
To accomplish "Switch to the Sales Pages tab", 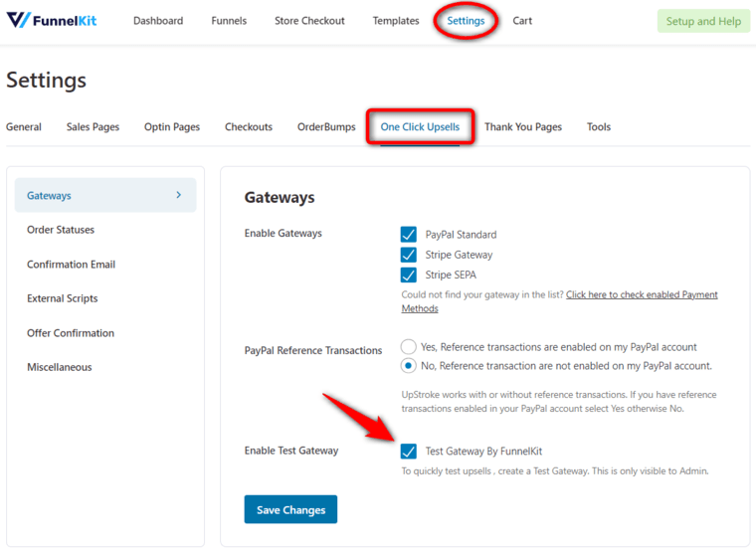I will click(93, 126).
